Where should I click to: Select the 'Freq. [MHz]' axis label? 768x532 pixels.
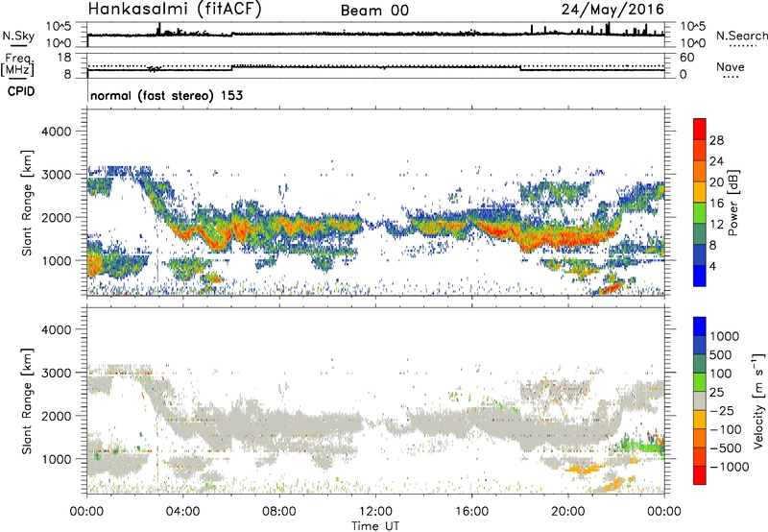click(17, 64)
